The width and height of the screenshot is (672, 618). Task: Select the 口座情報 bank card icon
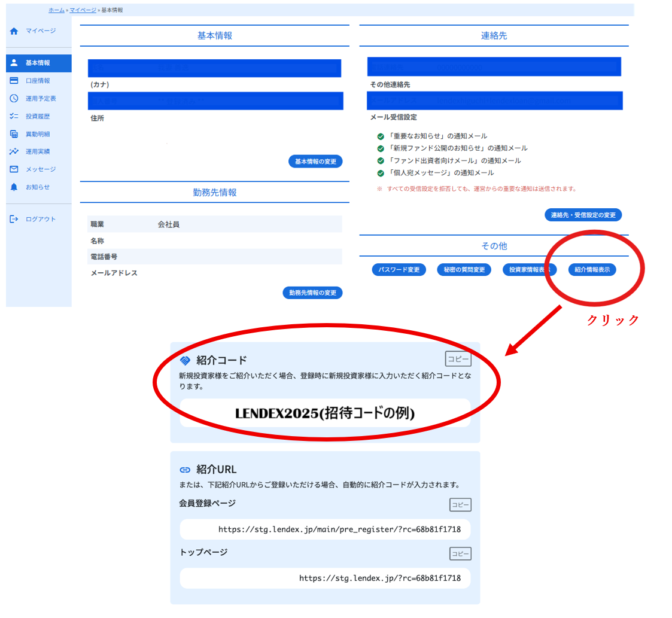pyautogui.click(x=14, y=80)
